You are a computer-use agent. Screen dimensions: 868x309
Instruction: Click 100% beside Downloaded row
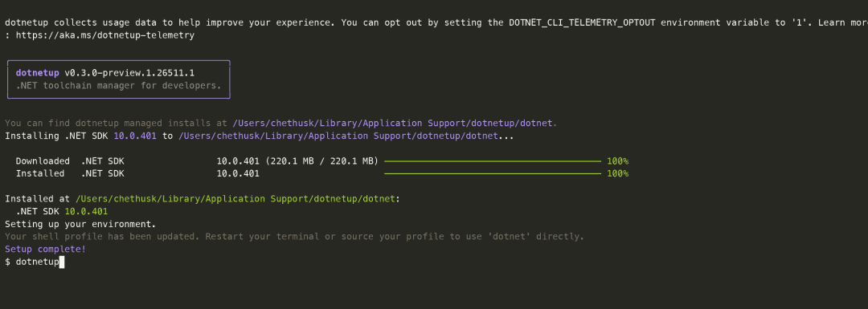click(x=618, y=161)
